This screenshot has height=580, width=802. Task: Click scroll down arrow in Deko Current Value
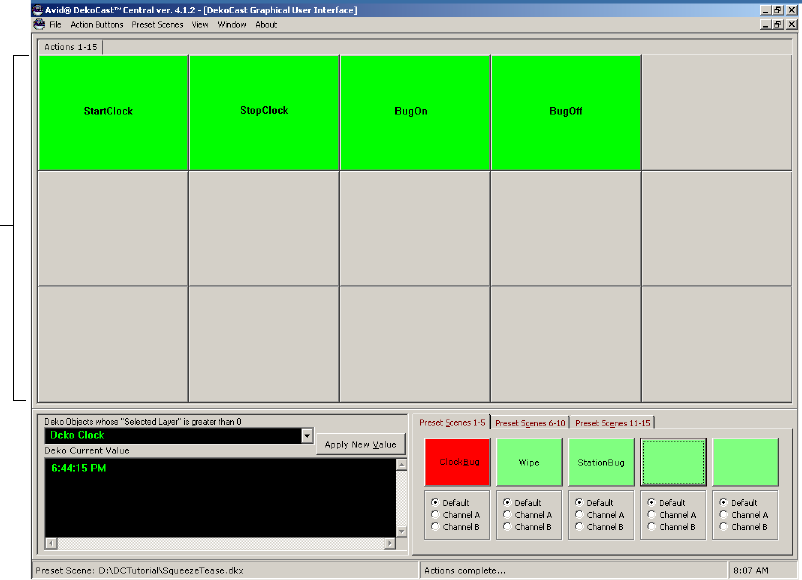402,532
